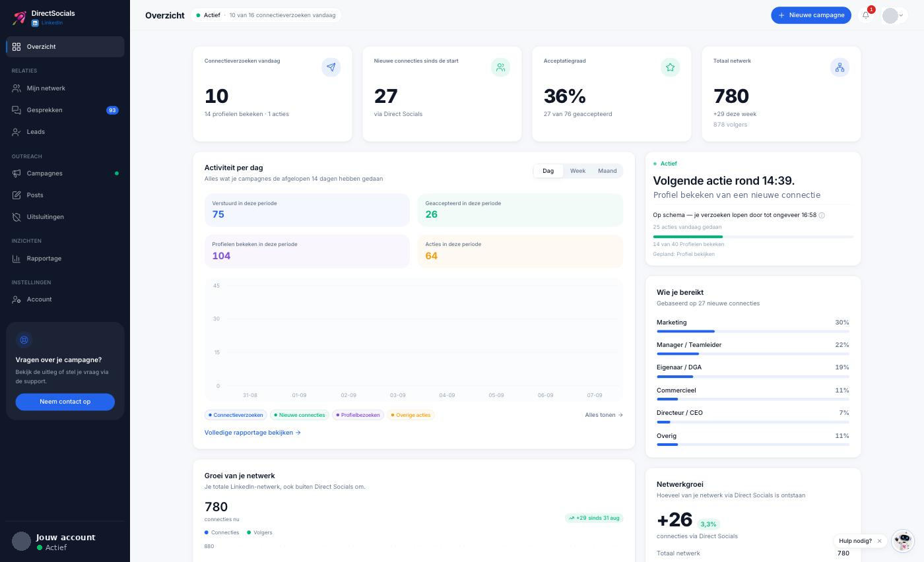924x562 pixels.
Task: Navigate to Campagnes
Action: (65, 173)
